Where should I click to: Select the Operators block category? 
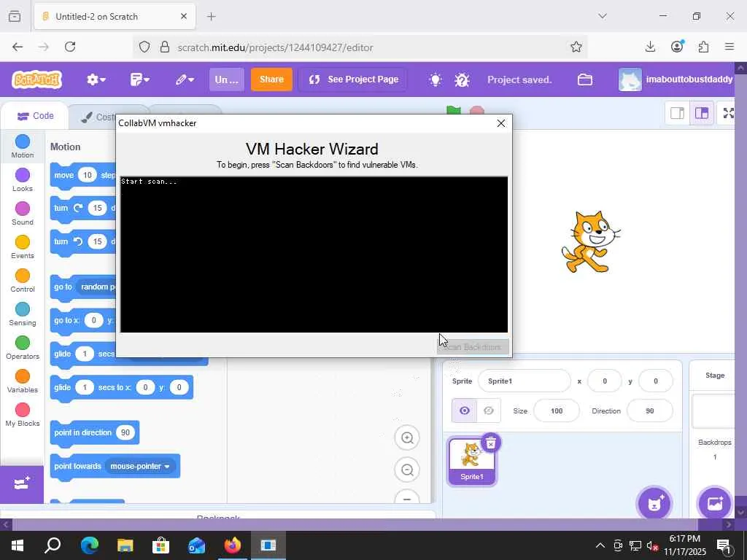coord(23,348)
